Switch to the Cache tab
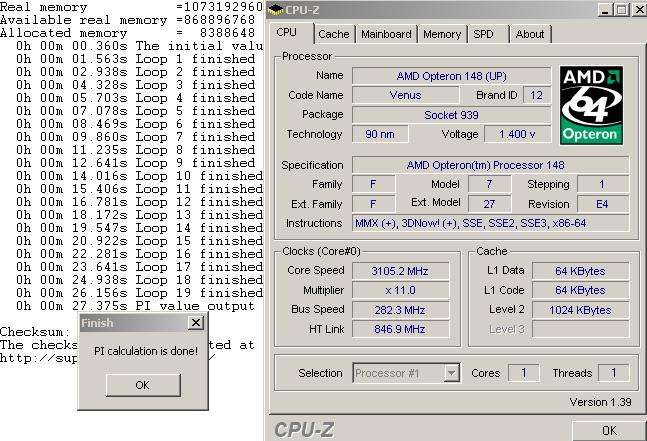This screenshot has width=647, height=441. coord(333,34)
